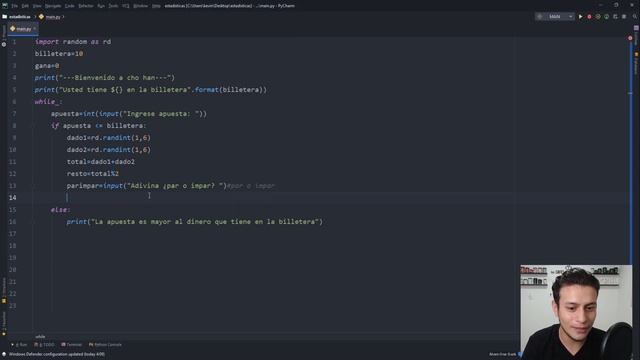The width and height of the screenshot is (640, 360).
Task: Click the 'else:' line
Action: (x=60, y=210)
